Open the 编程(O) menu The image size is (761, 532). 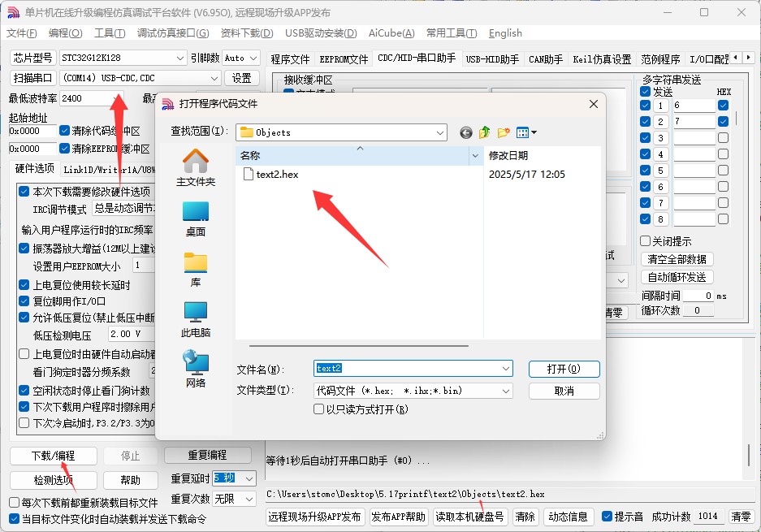66,33
